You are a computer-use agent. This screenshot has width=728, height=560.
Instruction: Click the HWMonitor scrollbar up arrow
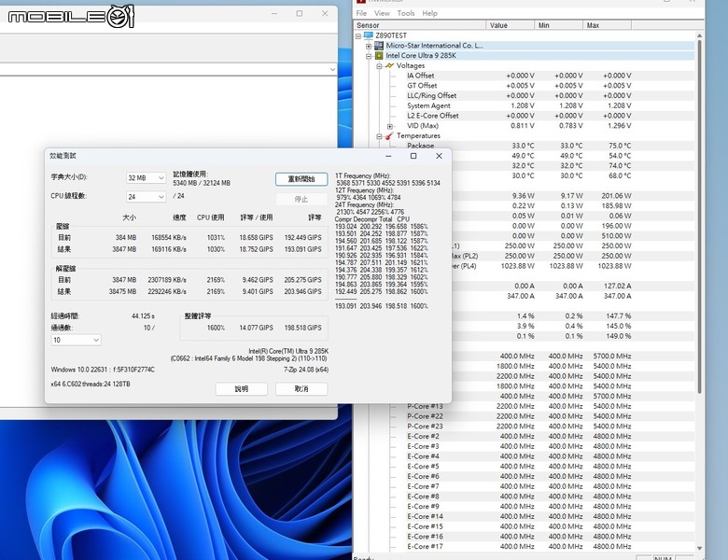pos(699,35)
